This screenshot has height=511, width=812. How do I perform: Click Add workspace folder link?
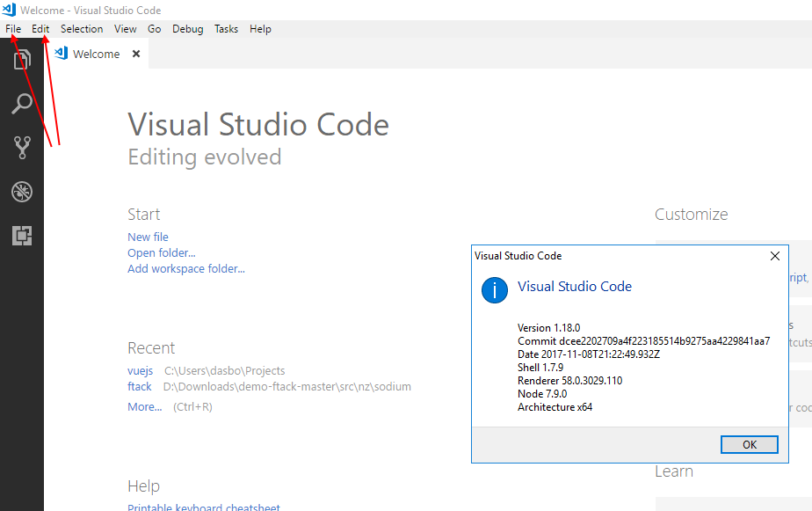[185, 268]
